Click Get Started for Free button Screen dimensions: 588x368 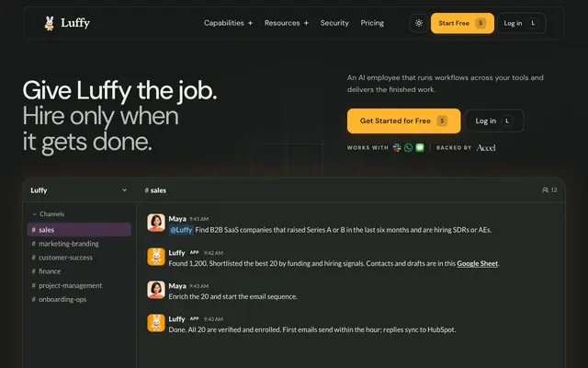(x=404, y=121)
